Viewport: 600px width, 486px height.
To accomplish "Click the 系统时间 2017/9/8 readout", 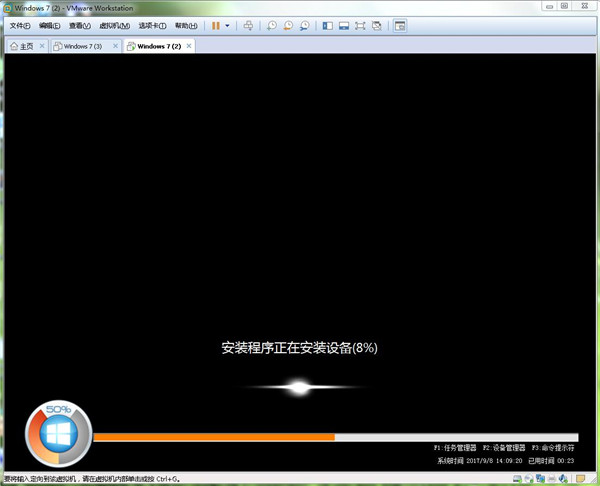I will tap(480, 461).
